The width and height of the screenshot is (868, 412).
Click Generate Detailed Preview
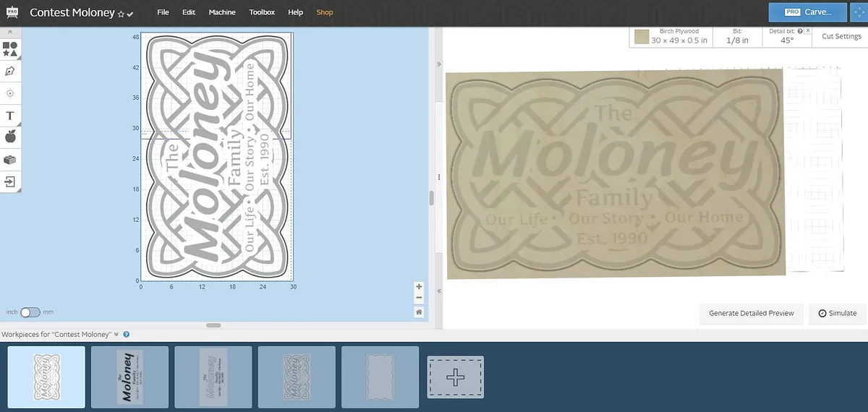pyautogui.click(x=752, y=313)
